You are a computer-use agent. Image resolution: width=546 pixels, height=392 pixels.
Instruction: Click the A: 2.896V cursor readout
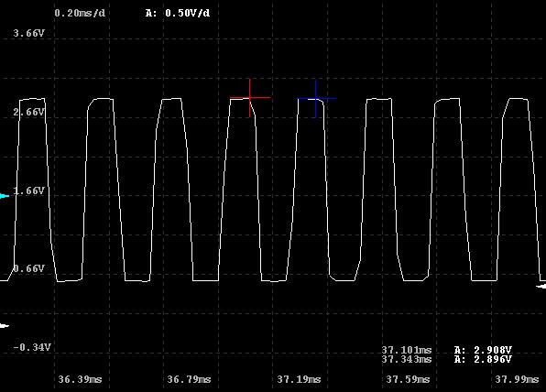coord(483,359)
